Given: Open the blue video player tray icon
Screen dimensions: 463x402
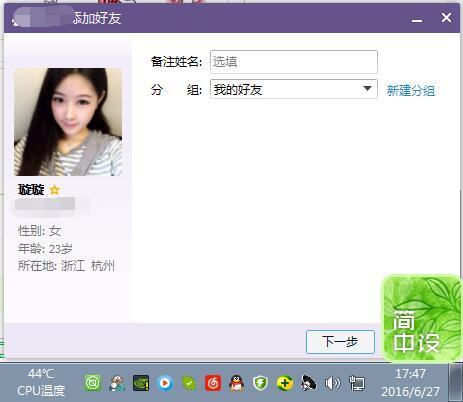Looking at the screenshot, I should click(165, 383).
